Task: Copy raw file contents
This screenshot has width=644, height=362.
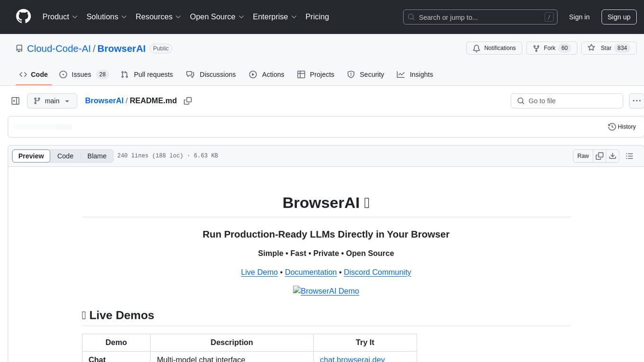Action: [x=599, y=156]
